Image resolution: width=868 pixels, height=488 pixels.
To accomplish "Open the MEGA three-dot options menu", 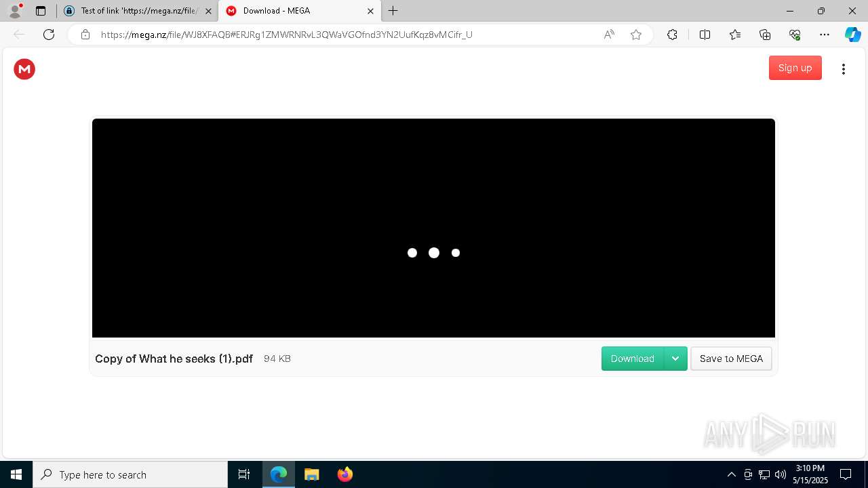I will click(844, 68).
